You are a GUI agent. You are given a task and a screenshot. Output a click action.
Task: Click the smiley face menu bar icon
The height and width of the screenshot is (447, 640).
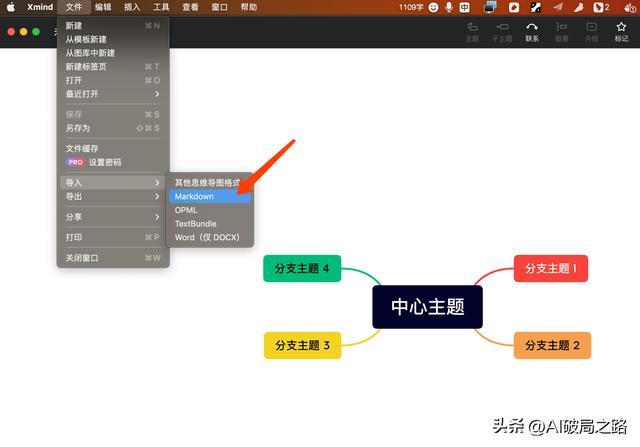pos(433,7)
